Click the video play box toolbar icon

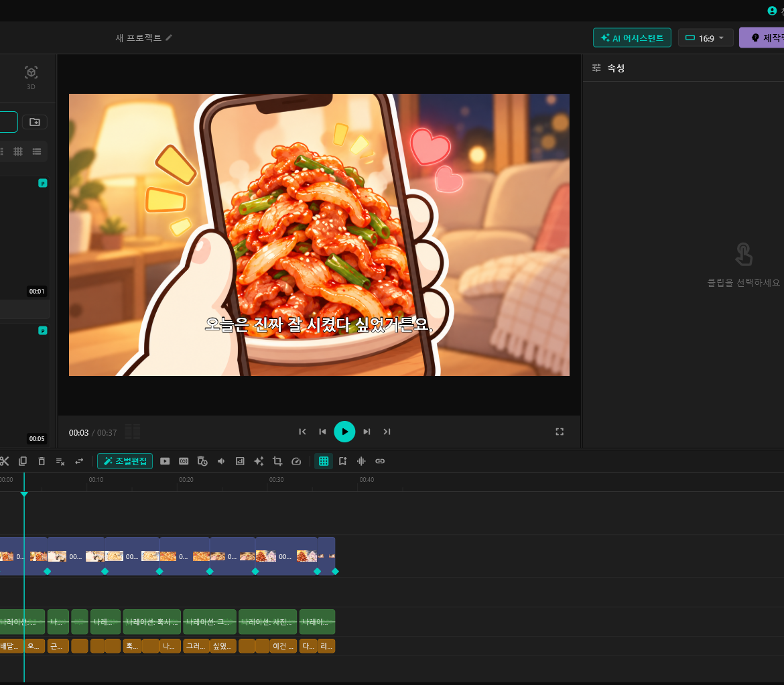(x=165, y=461)
